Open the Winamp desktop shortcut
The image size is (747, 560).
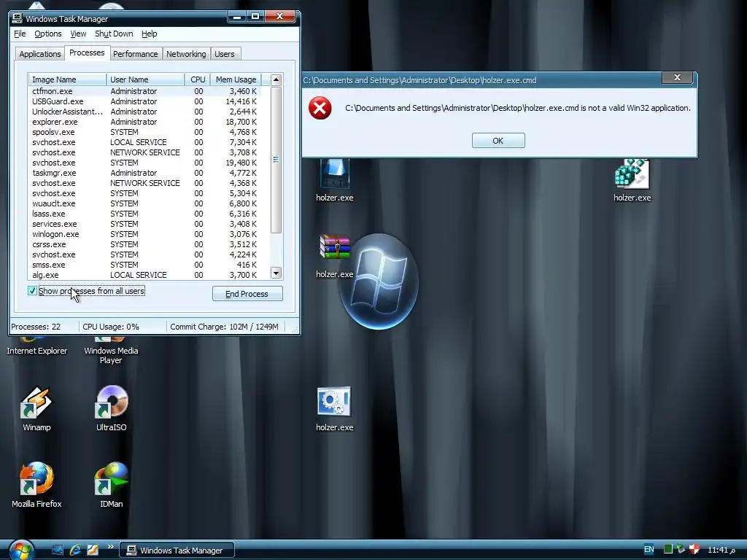[x=36, y=408]
